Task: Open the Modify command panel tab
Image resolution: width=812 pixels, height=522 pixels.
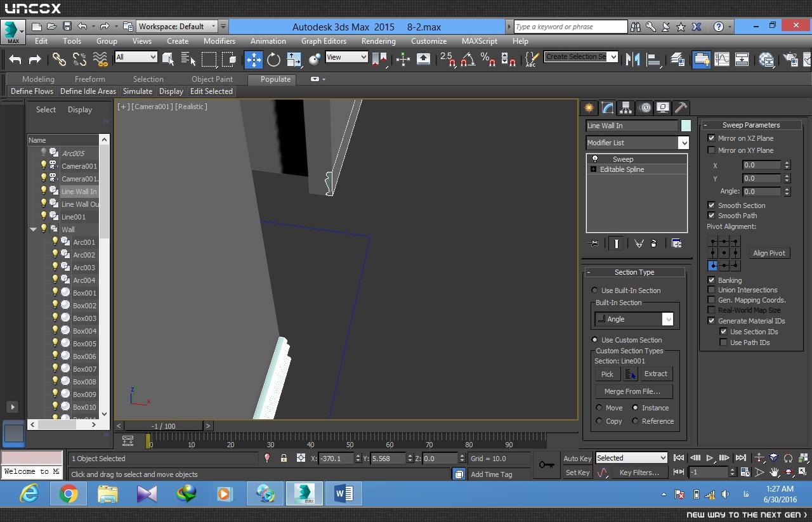Action: click(x=608, y=107)
